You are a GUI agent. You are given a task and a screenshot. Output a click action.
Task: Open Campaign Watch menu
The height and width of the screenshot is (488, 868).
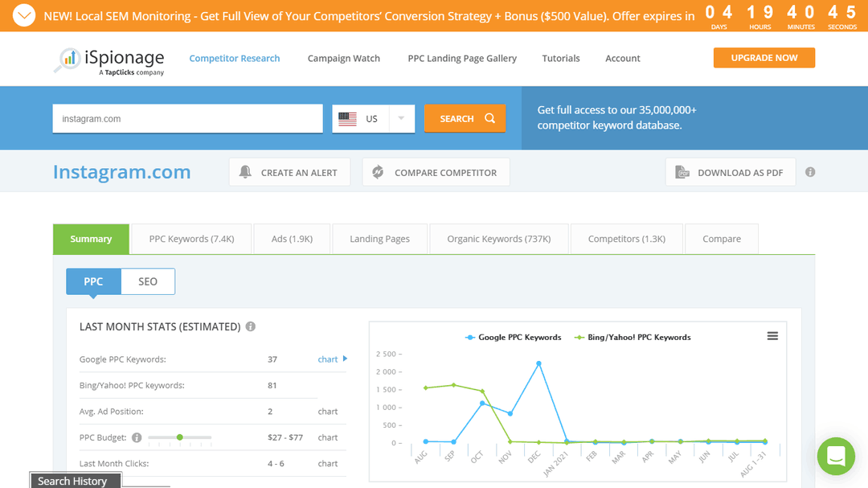(344, 58)
